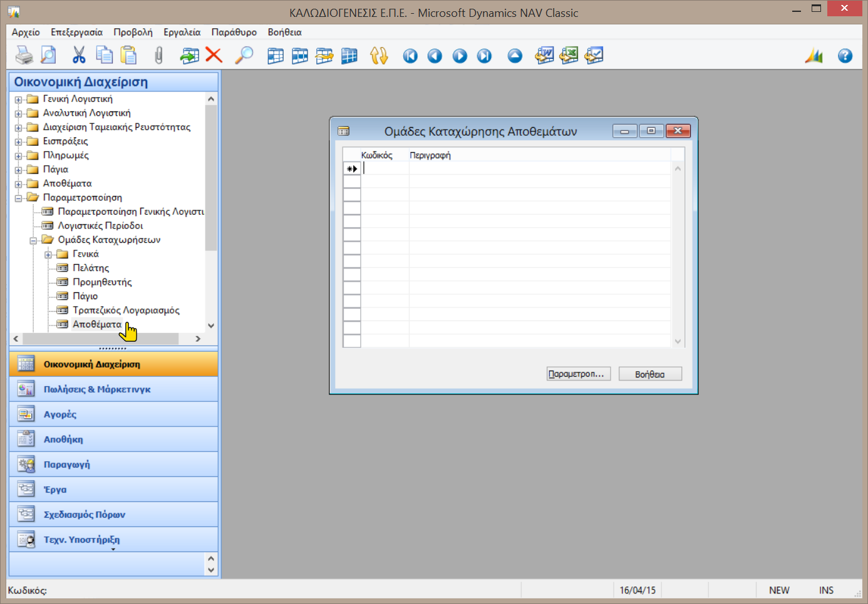Click the Print toolbar icon

(24, 56)
